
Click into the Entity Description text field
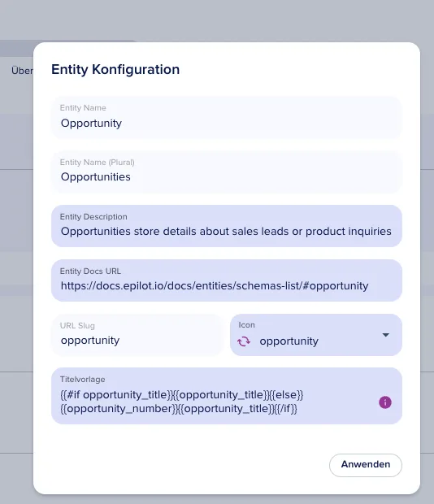227,226
